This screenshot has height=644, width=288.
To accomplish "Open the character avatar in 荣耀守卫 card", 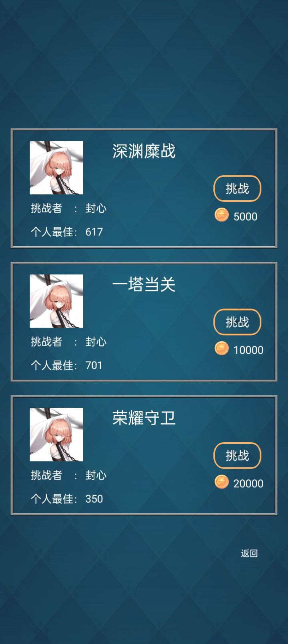I will point(56,435).
